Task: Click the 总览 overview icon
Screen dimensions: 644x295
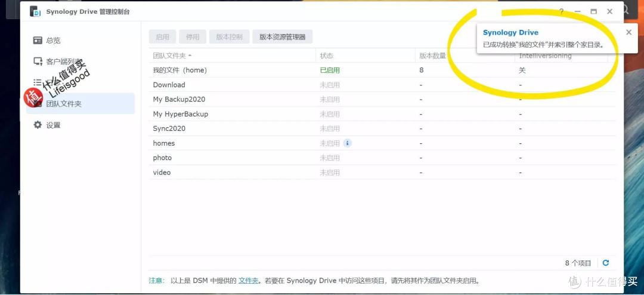Action: point(38,41)
